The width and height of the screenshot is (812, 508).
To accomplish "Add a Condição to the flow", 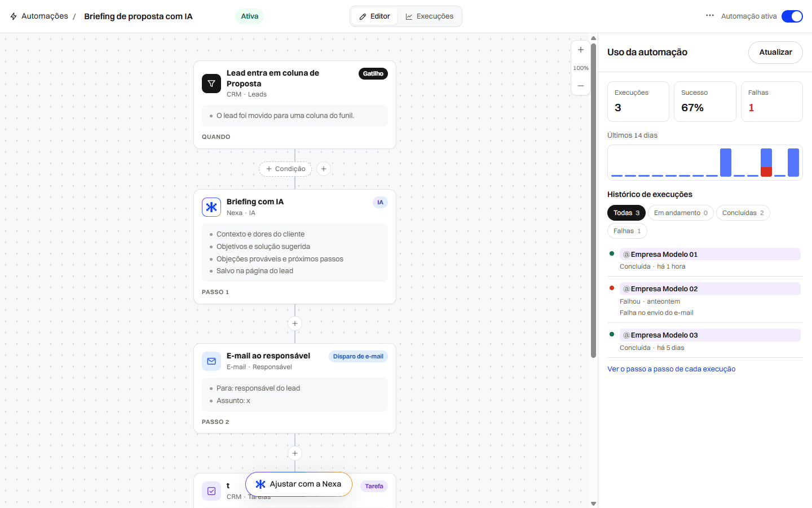I will click(x=285, y=169).
